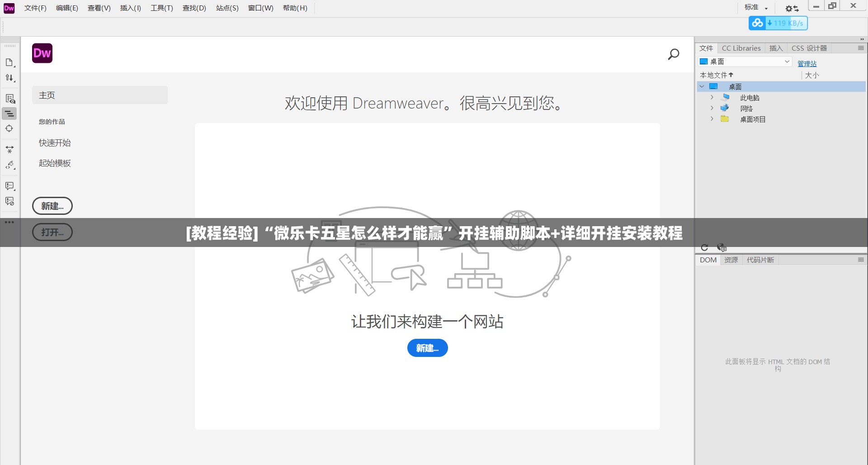The image size is (868, 465).
Task: Open the Apply Source Formatting paint icon
Action: click(x=9, y=165)
